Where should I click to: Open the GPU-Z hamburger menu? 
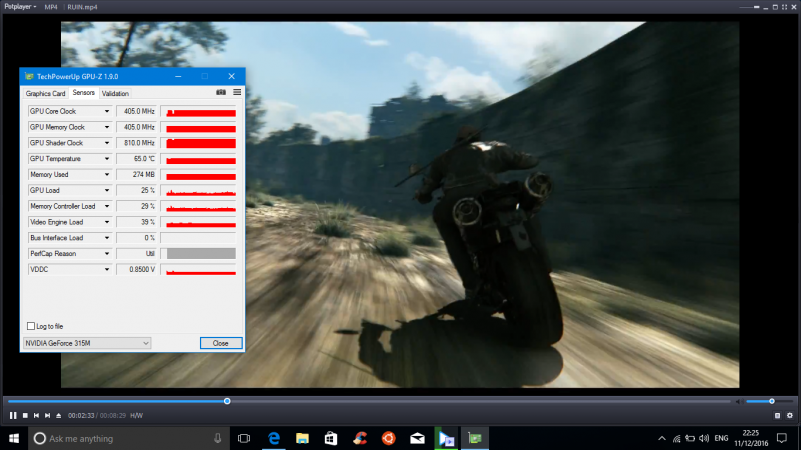point(237,92)
